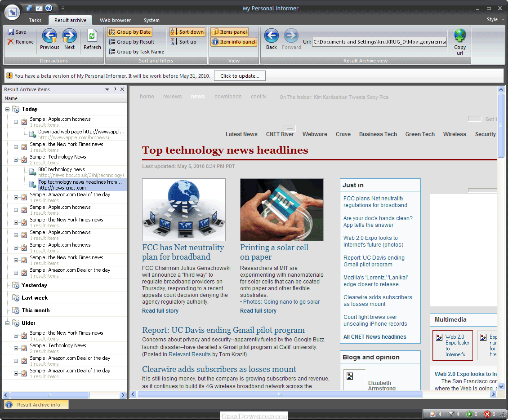Image resolution: width=508 pixels, height=420 pixels.
Task: Remove the selected archive item
Action: click(x=21, y=42)
